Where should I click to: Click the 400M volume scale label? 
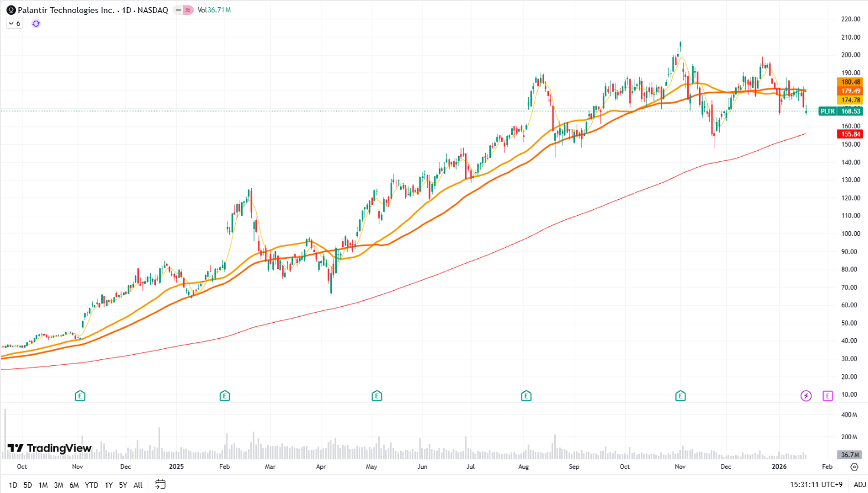(x=849, y=414)
